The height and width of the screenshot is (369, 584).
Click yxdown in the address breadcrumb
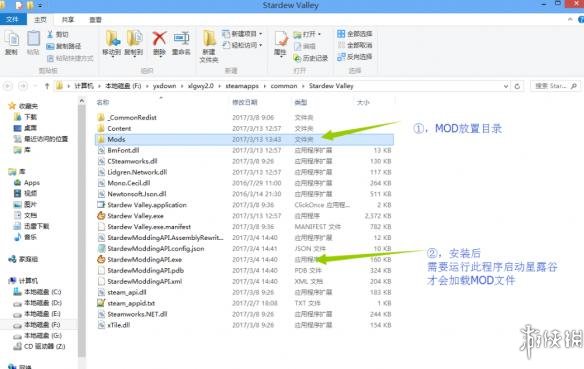coord(164,86)
